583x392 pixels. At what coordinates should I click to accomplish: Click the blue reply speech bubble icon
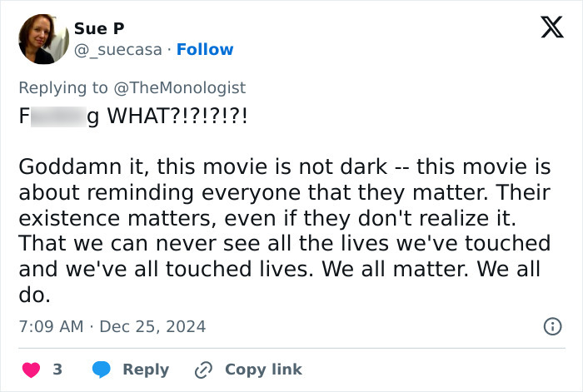[102, 369]
